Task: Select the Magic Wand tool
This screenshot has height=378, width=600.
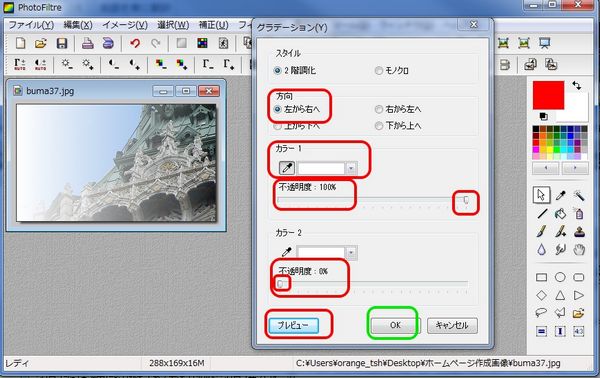Action: (x=579, y=195)
